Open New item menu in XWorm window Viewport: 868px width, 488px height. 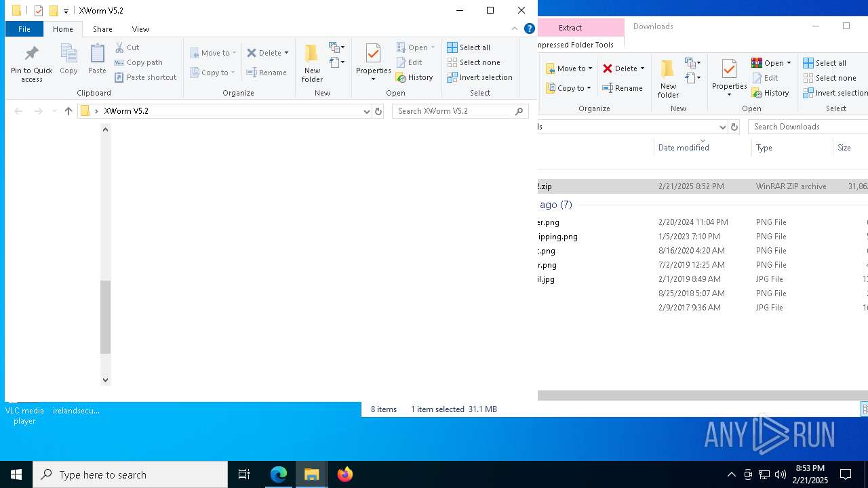point(337,47)
